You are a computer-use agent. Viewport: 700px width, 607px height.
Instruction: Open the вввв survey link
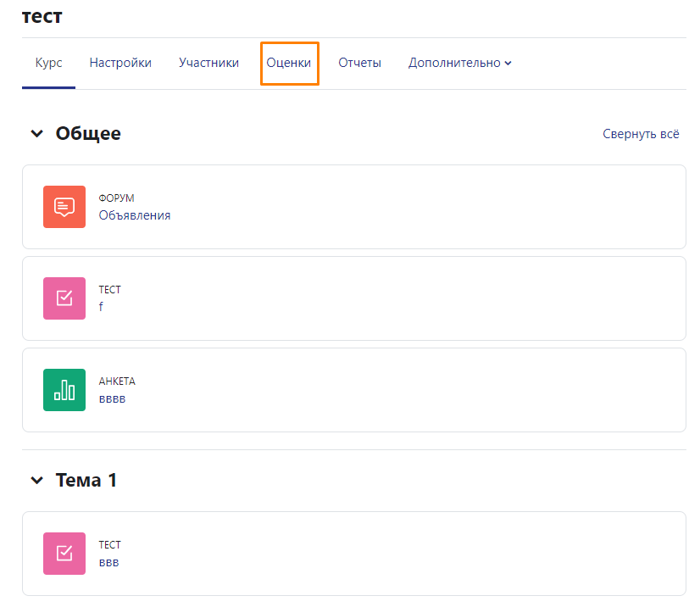click(112, 398)
